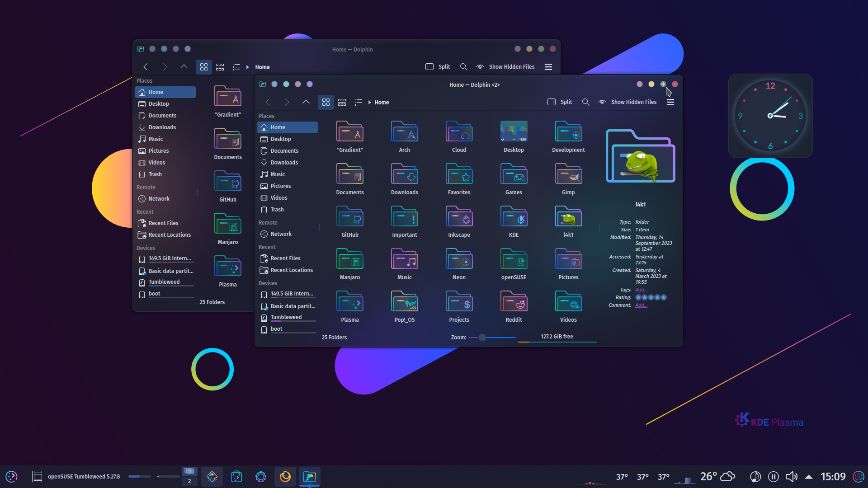
Task: Click search icon in back Dolphin window
Action: click(x=463, y=67)
